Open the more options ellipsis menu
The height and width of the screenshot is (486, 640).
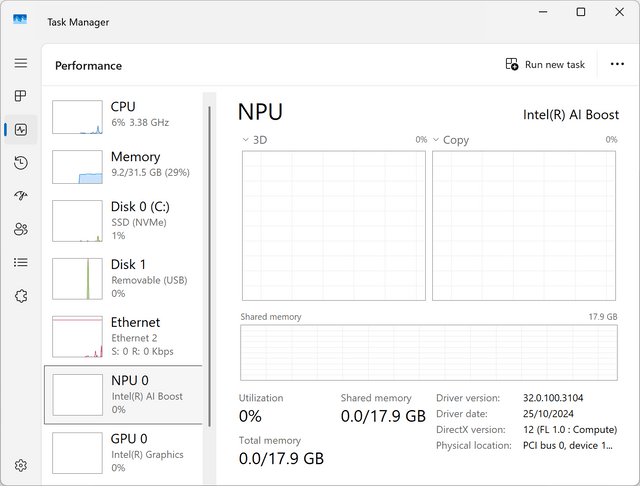click(x=617, y=64)
